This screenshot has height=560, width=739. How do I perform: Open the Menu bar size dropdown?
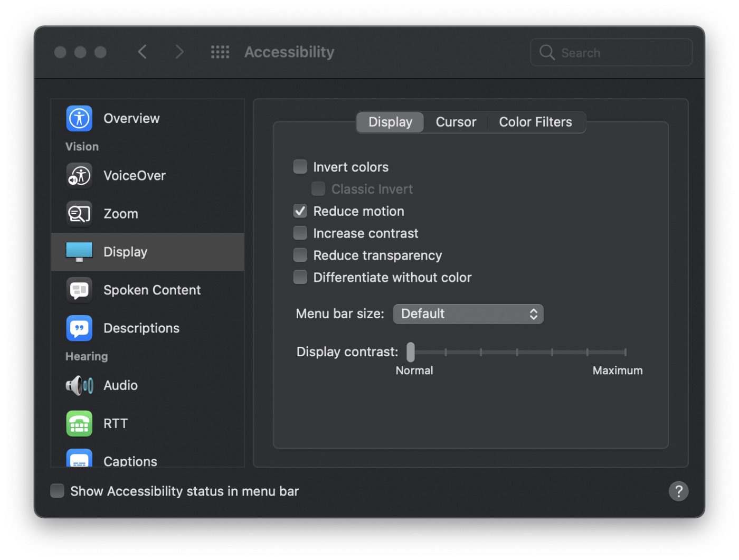coord(468,314)
